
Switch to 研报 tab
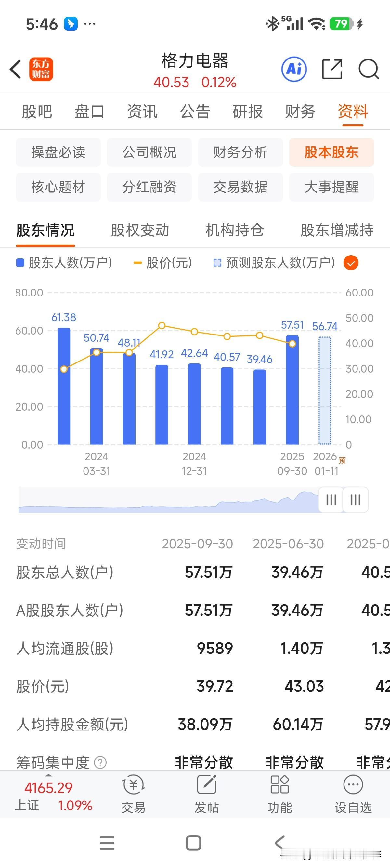248,112
